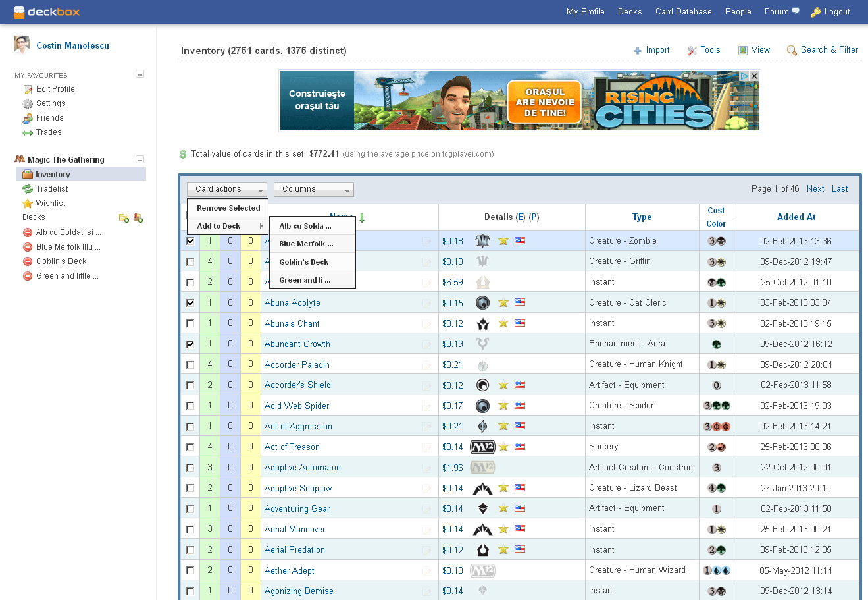Select Add to Deck submenu entry
Screen dimensions: 868x600
(x=228, y=226)
